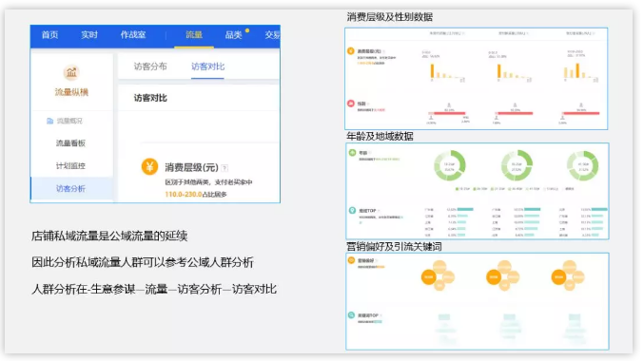Screen dimensions: 644x361
Task: Select 计划监控 in the sidebar
Action: 70,165
